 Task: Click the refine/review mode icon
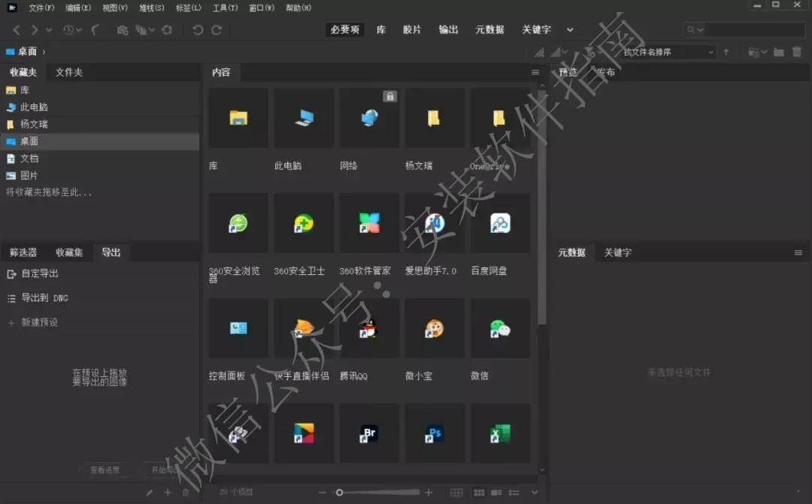(x=141, y=30)
